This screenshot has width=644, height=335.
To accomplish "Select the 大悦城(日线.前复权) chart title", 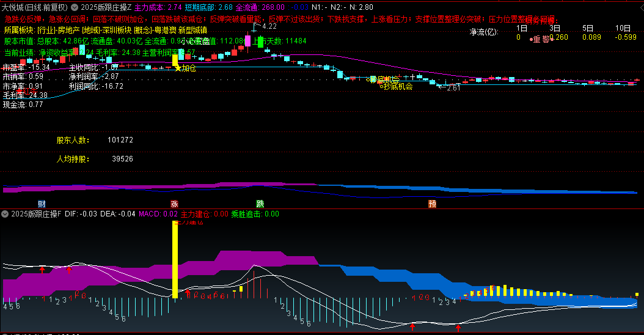I will point(34,7).
